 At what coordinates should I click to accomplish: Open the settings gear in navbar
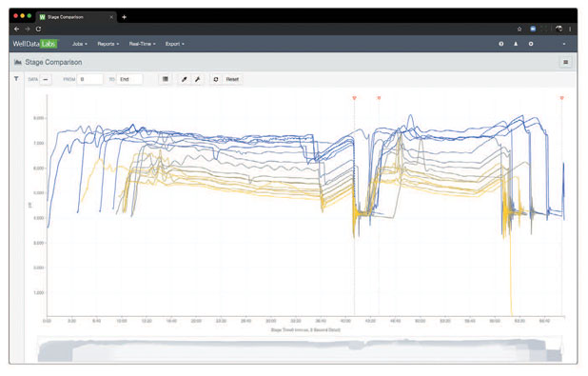pos(531,44)
